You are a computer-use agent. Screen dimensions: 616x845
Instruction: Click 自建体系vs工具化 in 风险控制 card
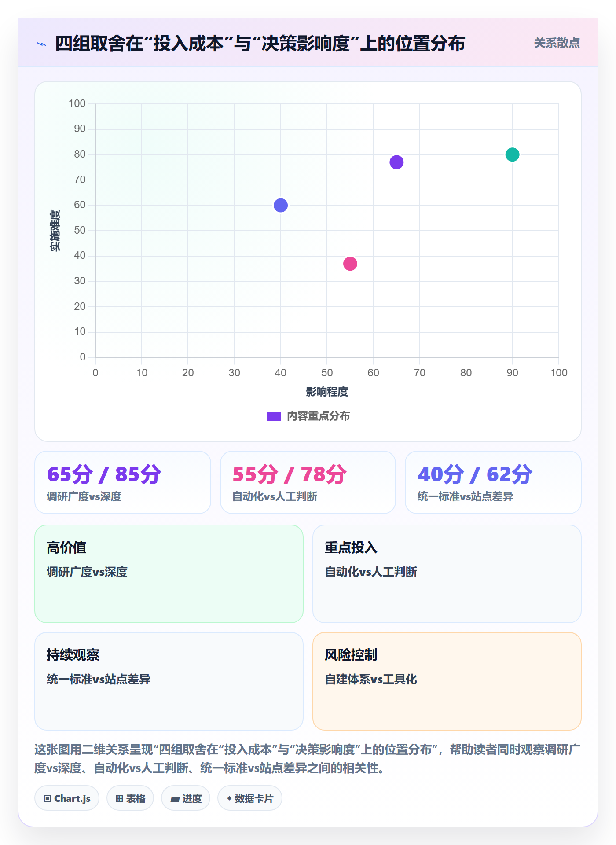pos(371,680)
